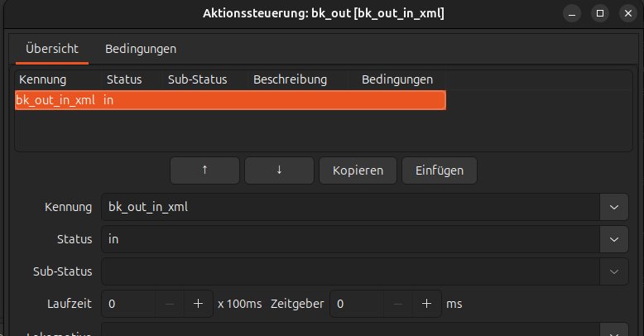Select the Übersicht tab
This screenshot has height=336, width=644.
pos(52,49)
